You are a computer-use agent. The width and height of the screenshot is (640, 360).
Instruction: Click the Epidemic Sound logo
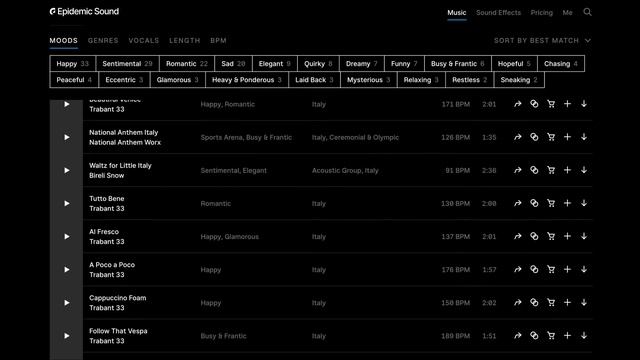point(84,11)
